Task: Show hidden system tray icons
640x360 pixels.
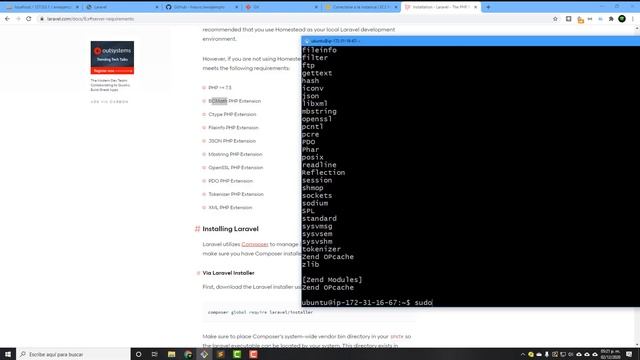Action: (522, 354)
